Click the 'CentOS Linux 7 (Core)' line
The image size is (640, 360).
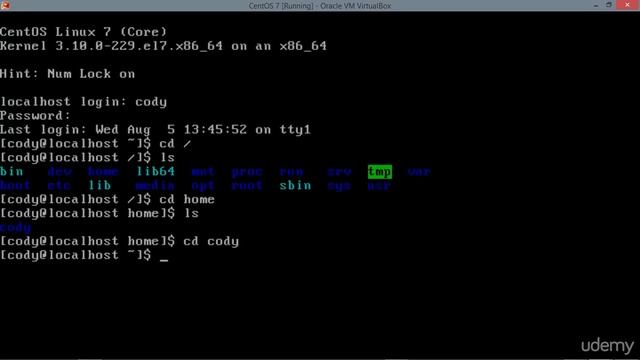(x=84, y=32)
